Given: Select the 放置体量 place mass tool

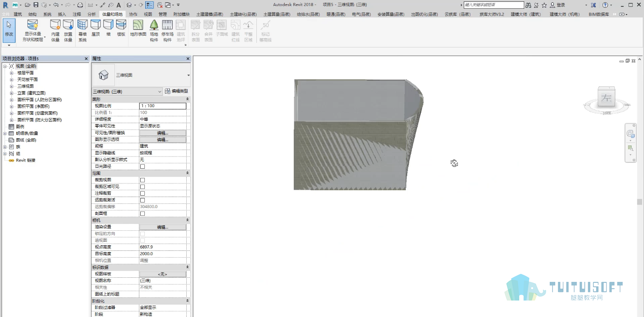Looking at the screenshot, I should pos(68,31).
